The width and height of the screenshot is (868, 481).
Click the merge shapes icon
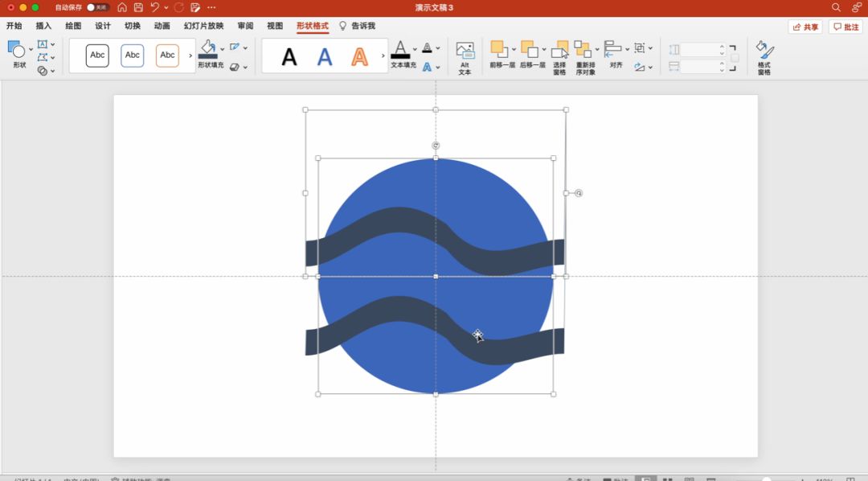click(43, 70)
